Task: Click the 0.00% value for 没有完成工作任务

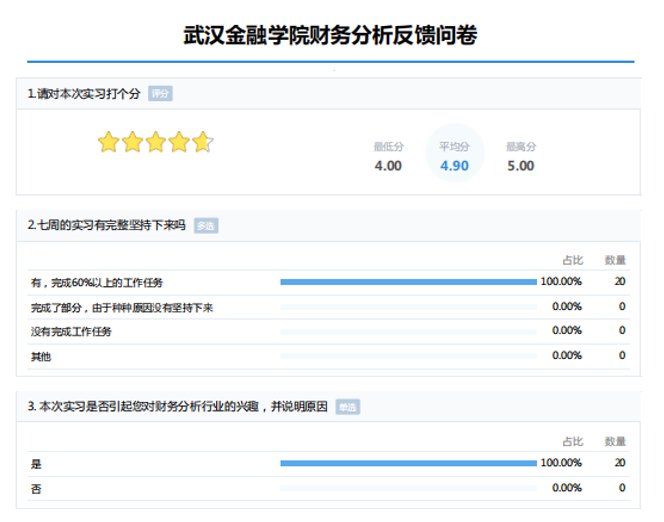Action: tap(567, 330)
